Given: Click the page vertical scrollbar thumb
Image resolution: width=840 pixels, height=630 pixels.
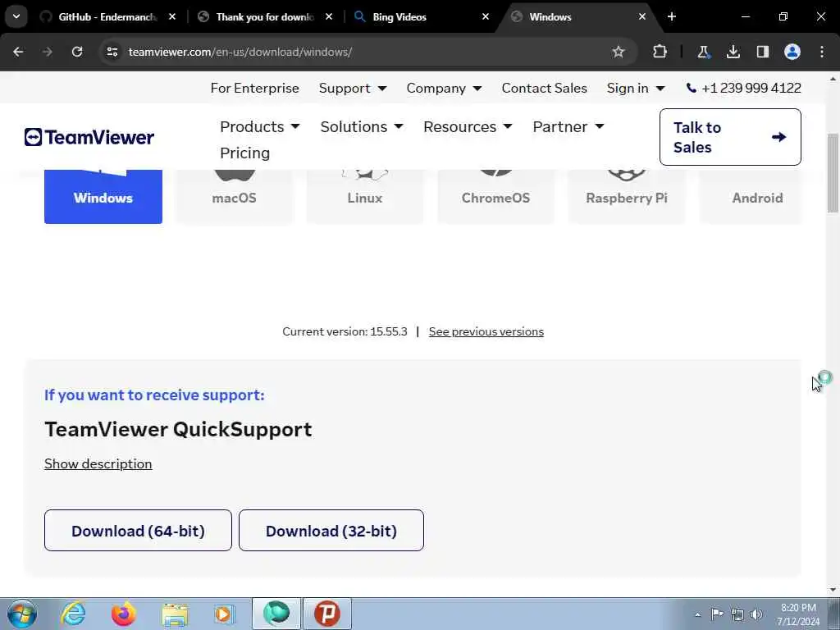Looking at the screenshot, I should pos(833,172).
